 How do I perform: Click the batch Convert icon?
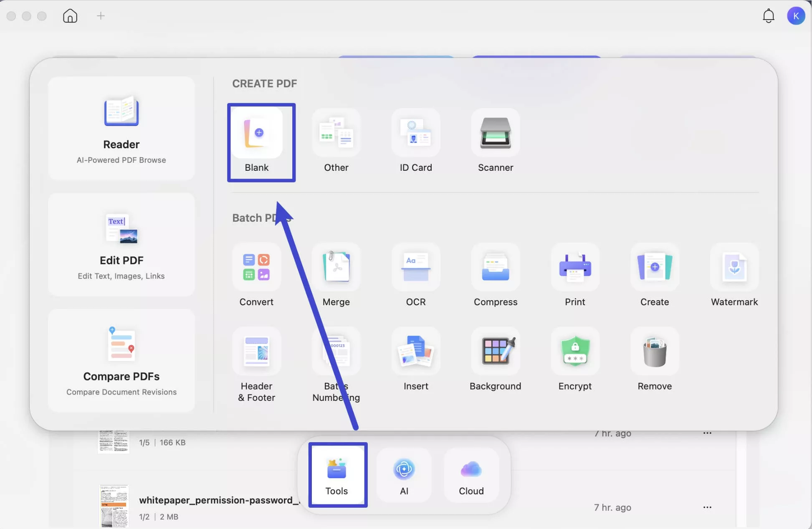tap(256, 268)
